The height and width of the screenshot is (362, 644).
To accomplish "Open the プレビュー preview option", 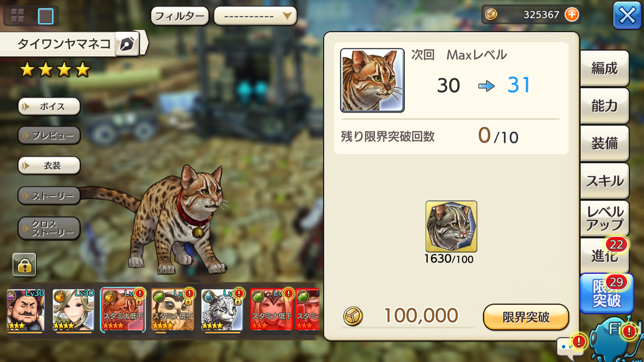I will click(x=49, y=136).
